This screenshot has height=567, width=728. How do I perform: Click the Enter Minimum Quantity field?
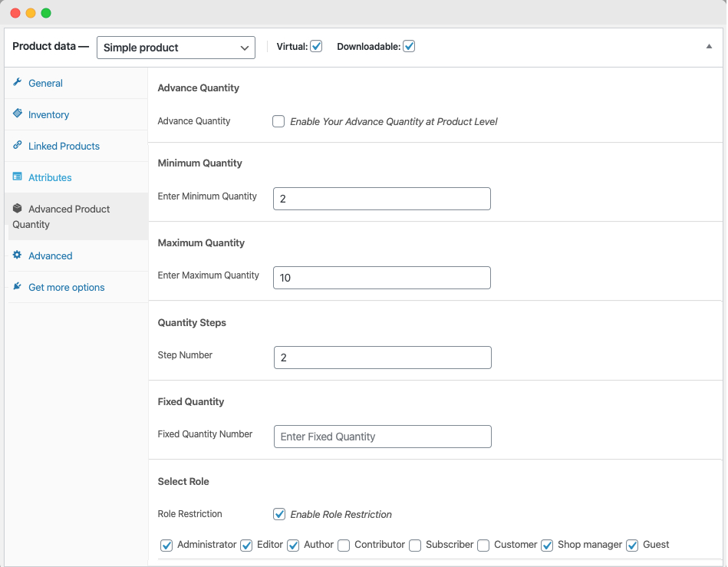coord(381,199)
